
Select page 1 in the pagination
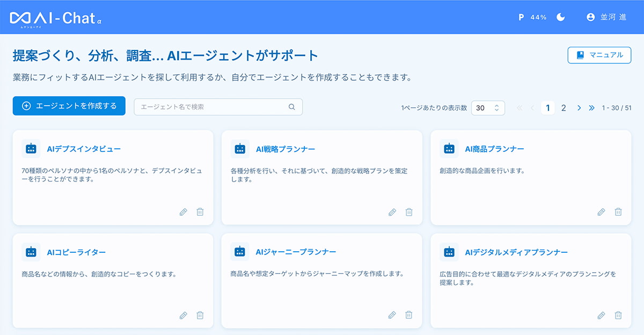[547, 108]
